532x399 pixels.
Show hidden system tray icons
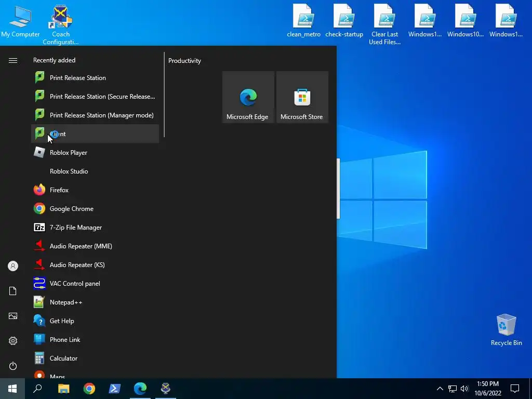pos(440,389)
